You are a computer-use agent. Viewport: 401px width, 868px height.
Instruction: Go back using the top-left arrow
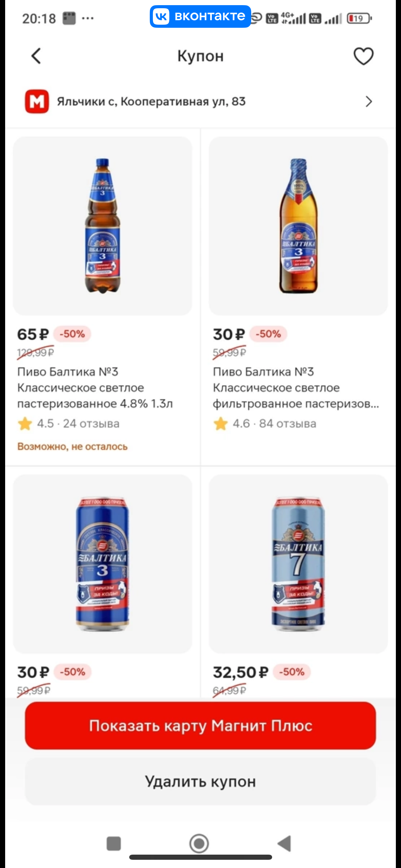click(36, 56)
